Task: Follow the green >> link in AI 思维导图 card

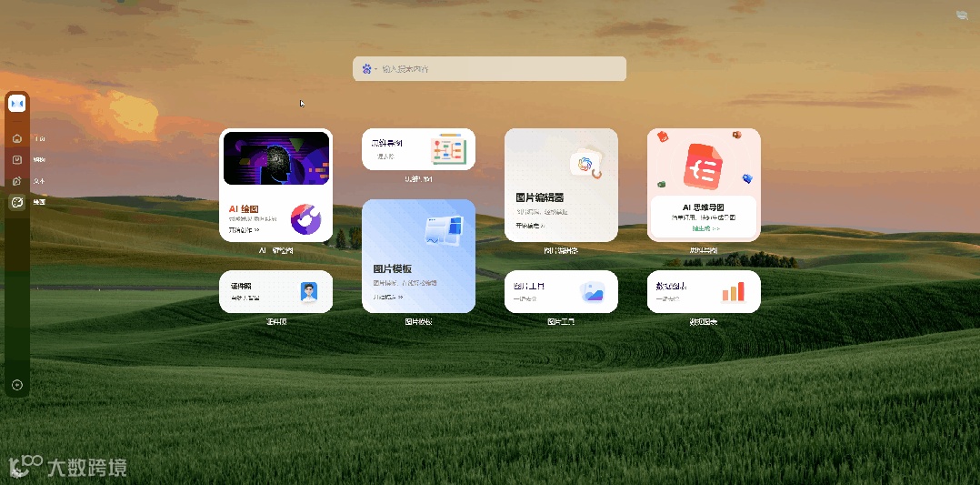Action: click(x=705, y=228)
